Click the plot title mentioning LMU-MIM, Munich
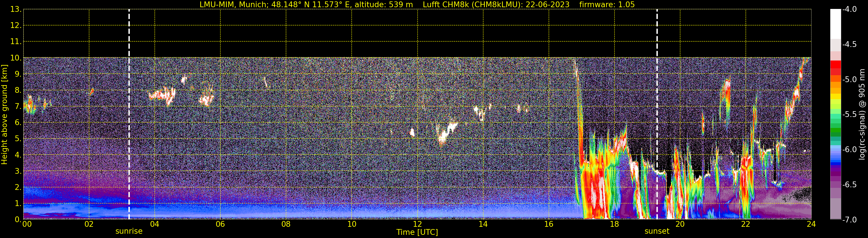This screenshot has height=238, width=868. click(x=417, y=4)
